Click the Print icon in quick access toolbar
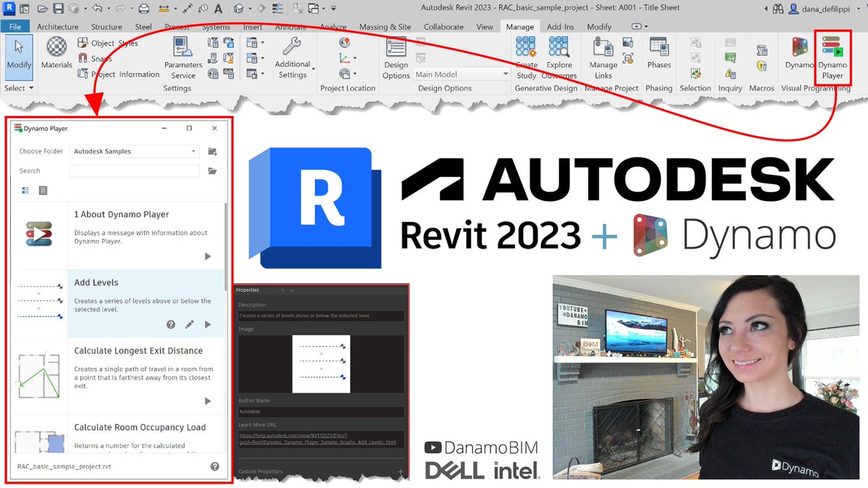Viewport: 868px width, 488px height. point(143,9)
